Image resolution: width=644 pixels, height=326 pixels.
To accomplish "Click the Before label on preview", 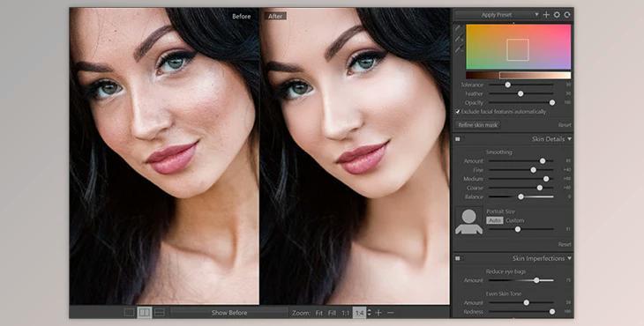I will (242, 17).
